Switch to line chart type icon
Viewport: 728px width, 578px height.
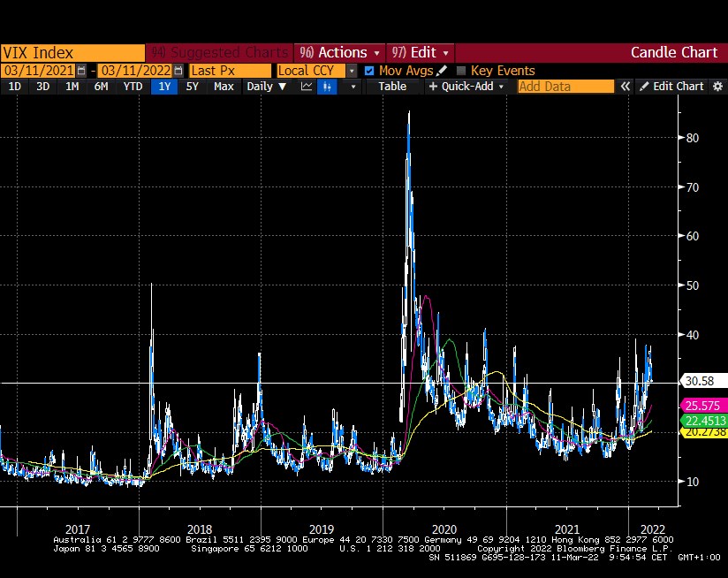307,87
